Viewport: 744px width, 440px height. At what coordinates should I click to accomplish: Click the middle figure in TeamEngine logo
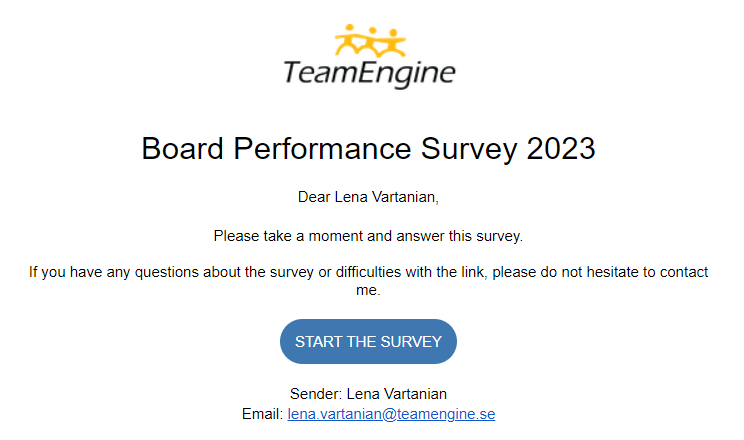[x=370, y=42]
